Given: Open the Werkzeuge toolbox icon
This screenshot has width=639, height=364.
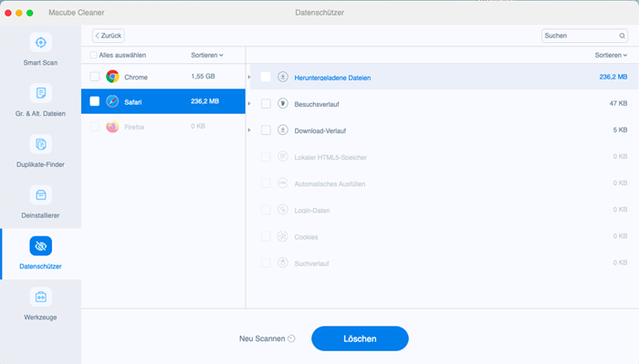Looking at the screenshot, I should (x=40, y=296).
